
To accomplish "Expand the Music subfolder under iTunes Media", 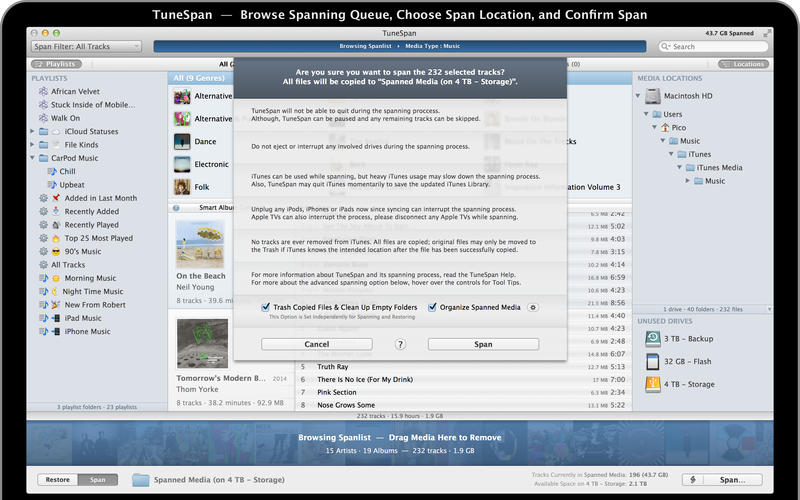I will click(x=688, y=181).
